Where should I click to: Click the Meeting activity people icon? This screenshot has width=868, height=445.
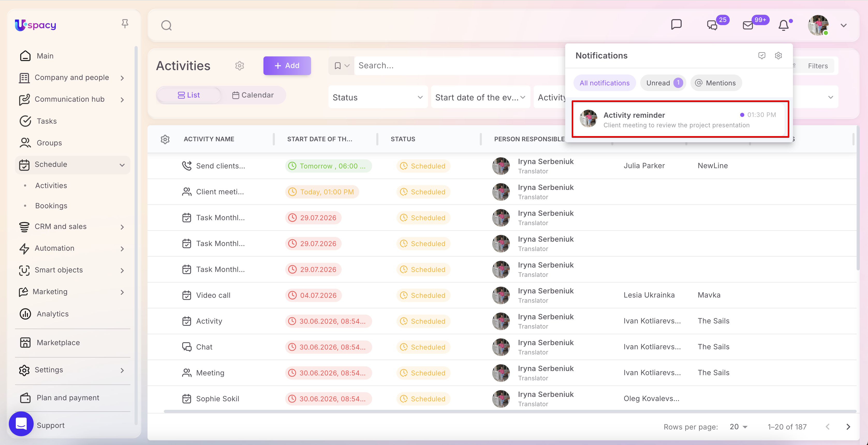coord(186,373)
